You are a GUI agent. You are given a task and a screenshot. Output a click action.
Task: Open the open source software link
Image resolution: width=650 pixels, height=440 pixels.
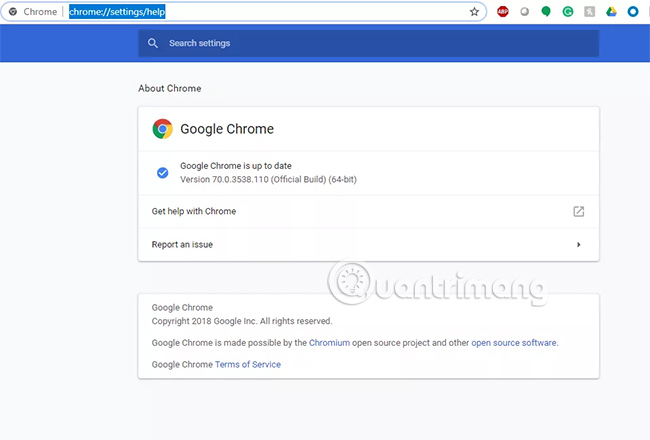(514, 343)
